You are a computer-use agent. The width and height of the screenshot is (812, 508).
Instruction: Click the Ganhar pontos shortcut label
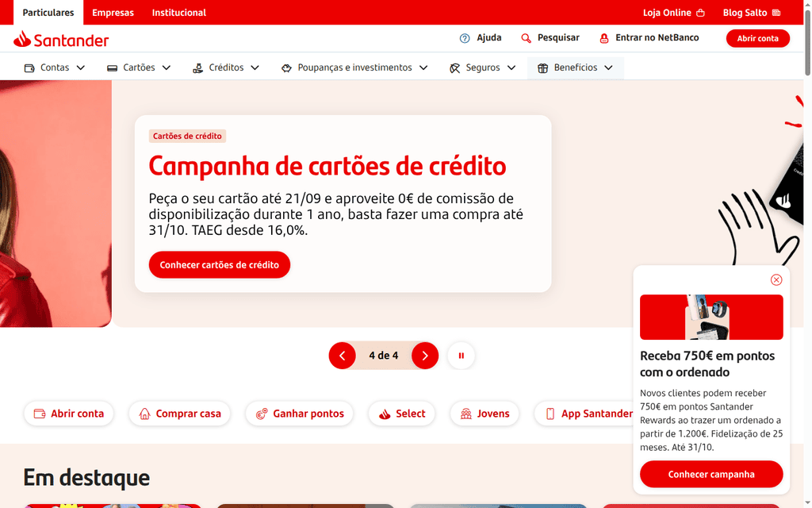[x=308, y=414]
